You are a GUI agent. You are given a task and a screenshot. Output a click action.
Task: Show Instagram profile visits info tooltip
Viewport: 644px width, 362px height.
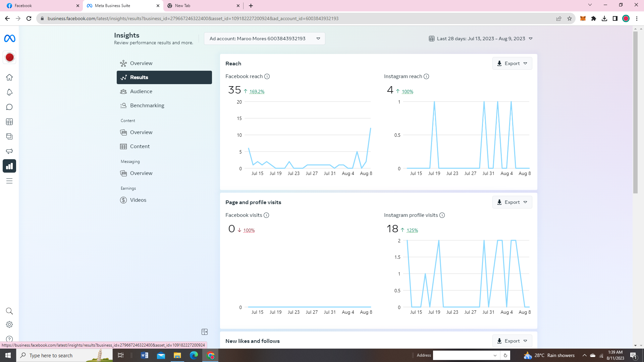click(x=442, y=215)
